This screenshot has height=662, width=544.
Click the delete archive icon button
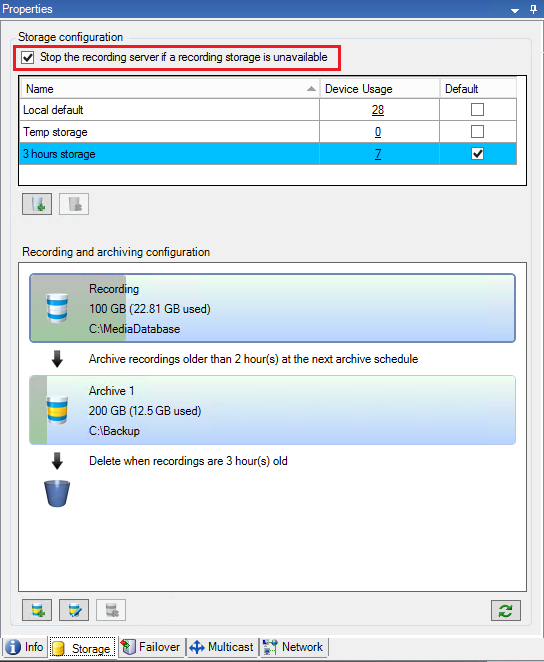pyautogui.click(x=111, y=610)
